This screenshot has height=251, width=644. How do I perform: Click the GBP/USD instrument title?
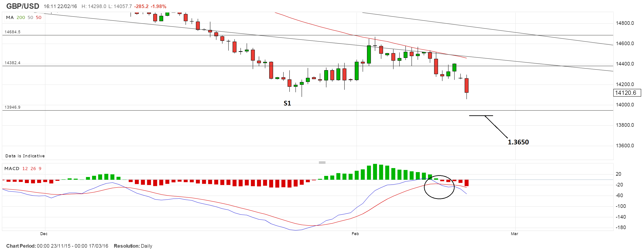[23, 6]
